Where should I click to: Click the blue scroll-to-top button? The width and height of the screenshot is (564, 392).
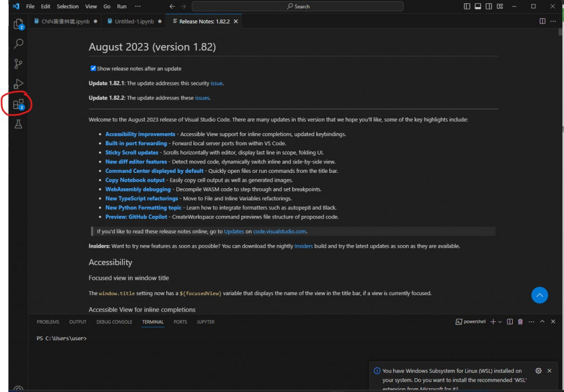click(540, 295)
